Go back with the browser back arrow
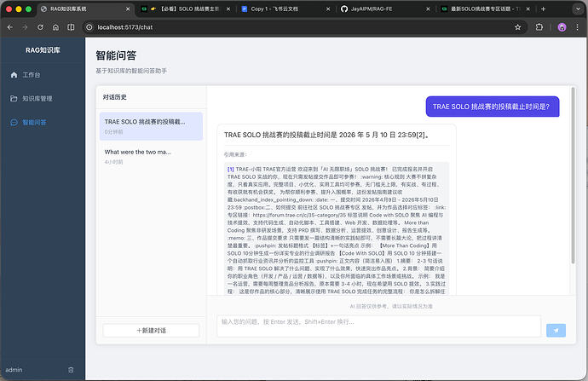588x381 pixels. [10, 27]
